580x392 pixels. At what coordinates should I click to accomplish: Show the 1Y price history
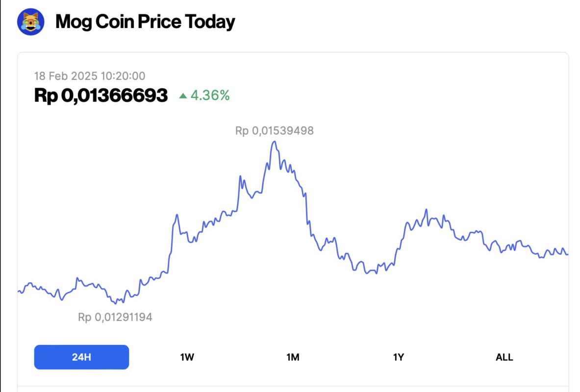coord(399,357)
